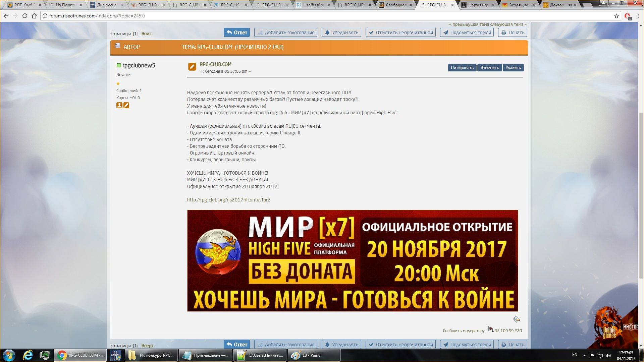Click the browser Forward arrow

[15, 16]
